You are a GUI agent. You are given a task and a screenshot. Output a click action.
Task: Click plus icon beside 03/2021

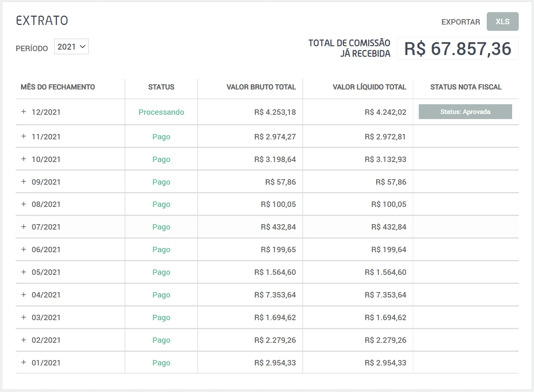[23, 317]
